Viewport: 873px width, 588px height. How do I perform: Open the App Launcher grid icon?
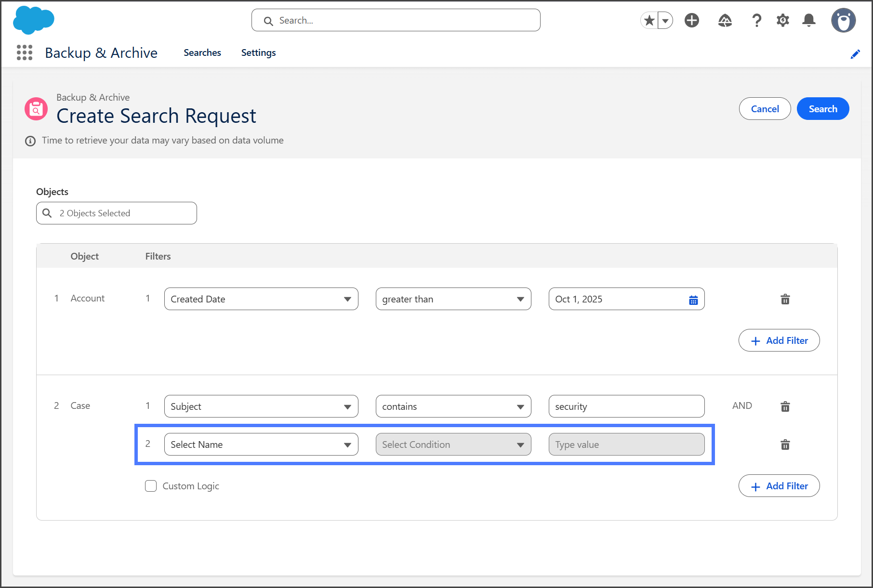pos(25,52)
